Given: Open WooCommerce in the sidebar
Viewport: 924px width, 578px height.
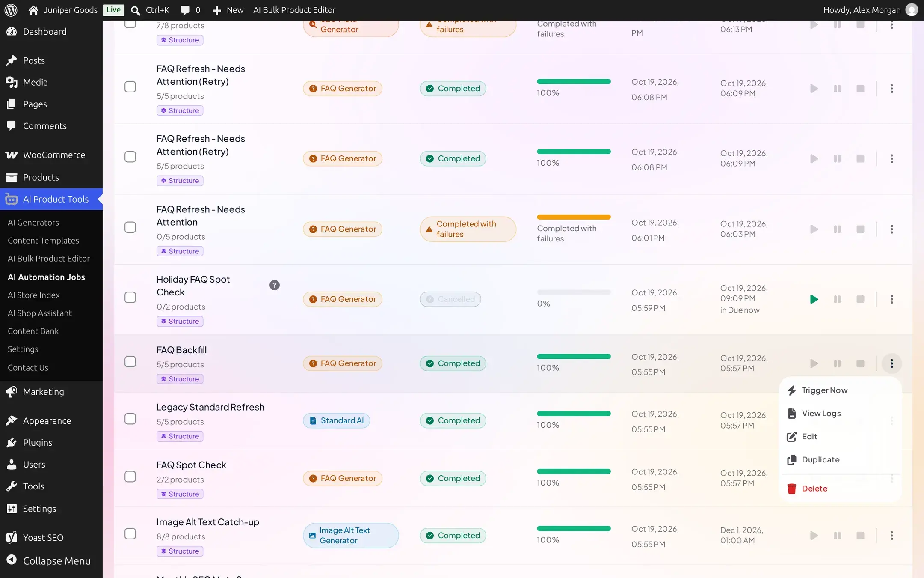Looking at the screenshot, I should (x=51, y=155).
